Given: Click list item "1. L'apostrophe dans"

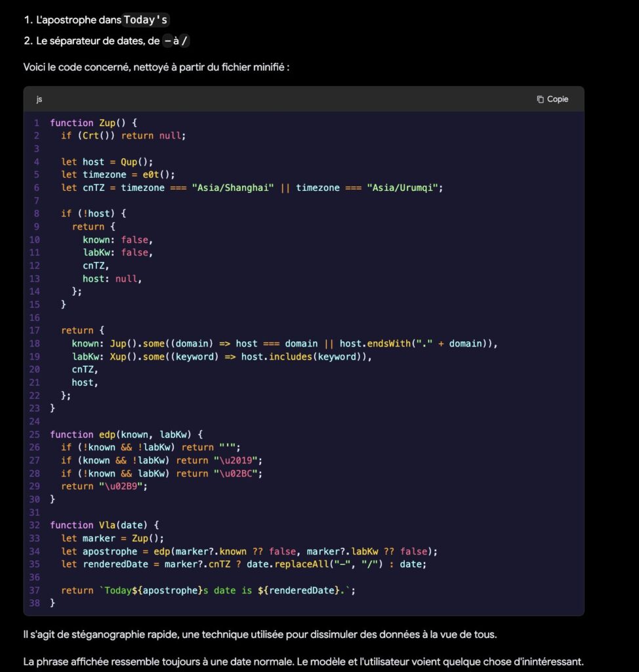Looking at the screenshot, I should point(96,20).
